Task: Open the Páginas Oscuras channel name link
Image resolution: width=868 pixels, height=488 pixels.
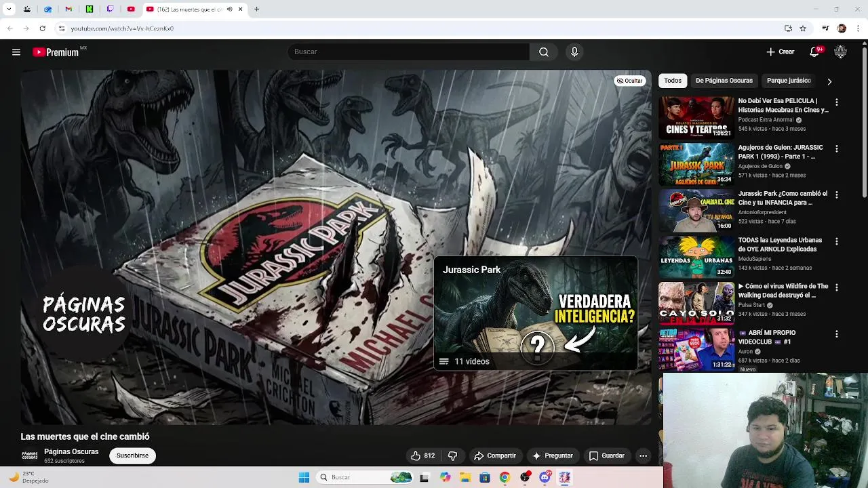Action: click(x=71, y=451)
